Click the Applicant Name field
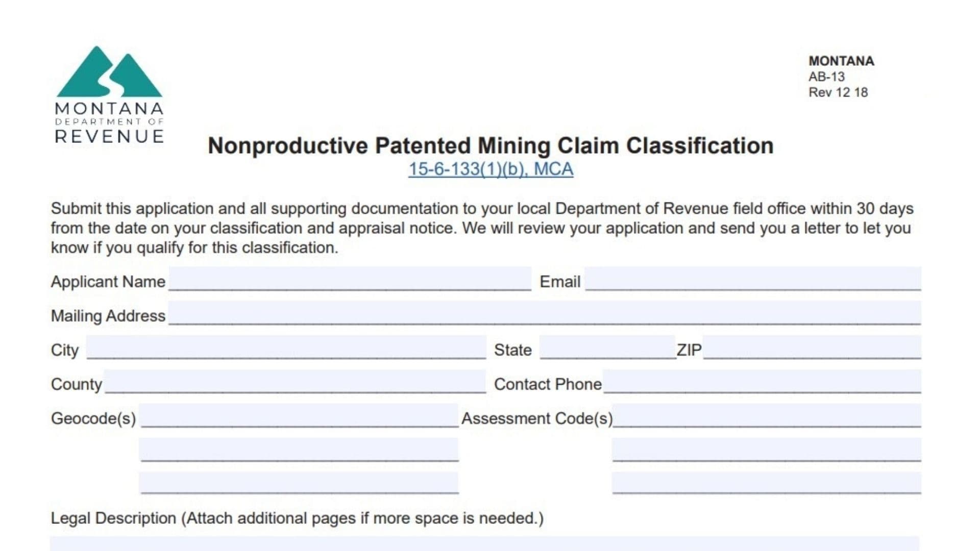 pyautogui.click(x=350, y=279)
